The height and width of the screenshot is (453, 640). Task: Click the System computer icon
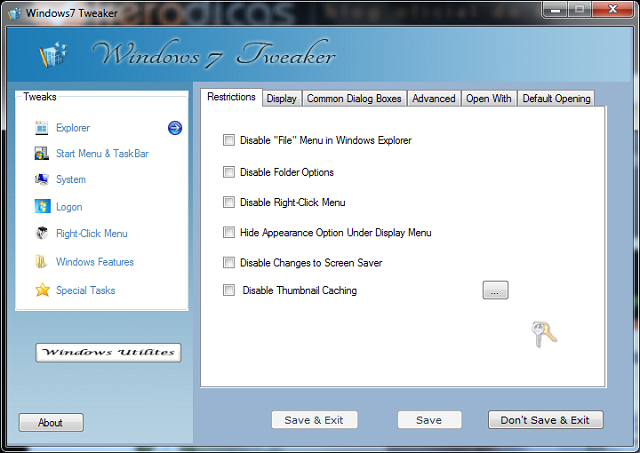[x=42, y=180]
